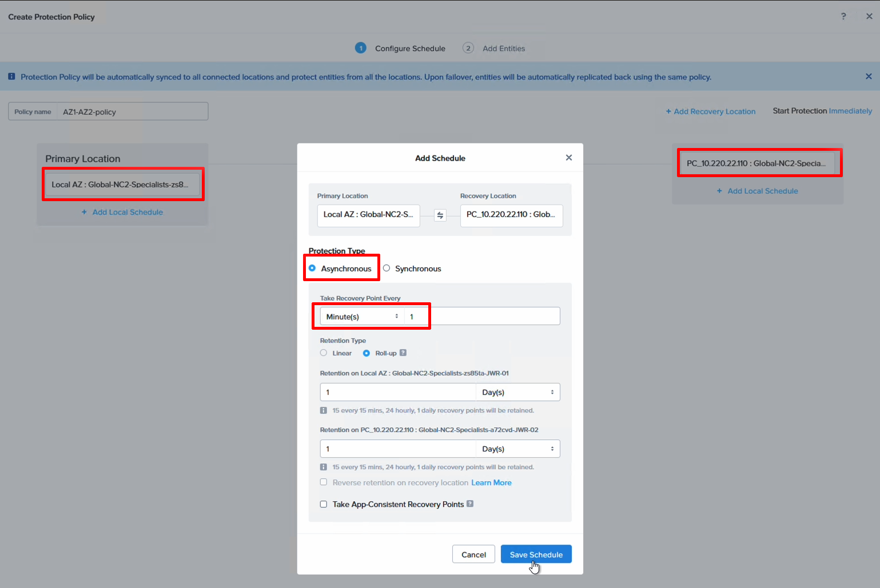Open recovery location retention Day(s) dropdown
The image size is (880, 588).
click(x=517, y=449)
